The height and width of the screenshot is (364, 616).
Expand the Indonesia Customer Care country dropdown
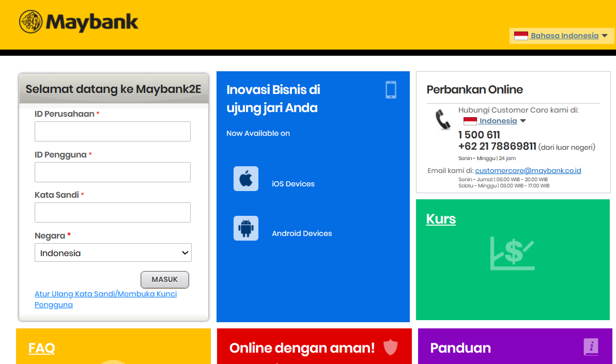click(x=523, y=121)
